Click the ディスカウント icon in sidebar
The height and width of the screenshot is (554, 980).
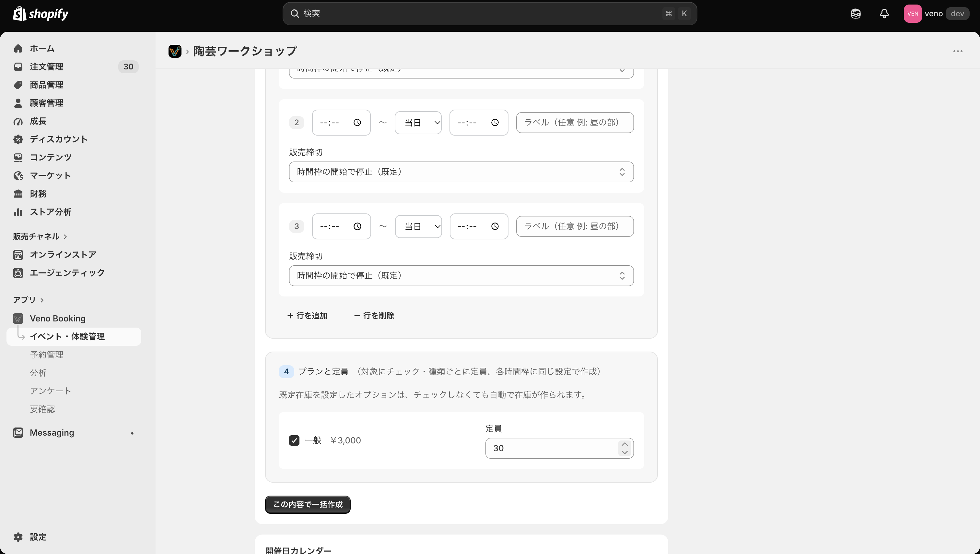[18, 139]
